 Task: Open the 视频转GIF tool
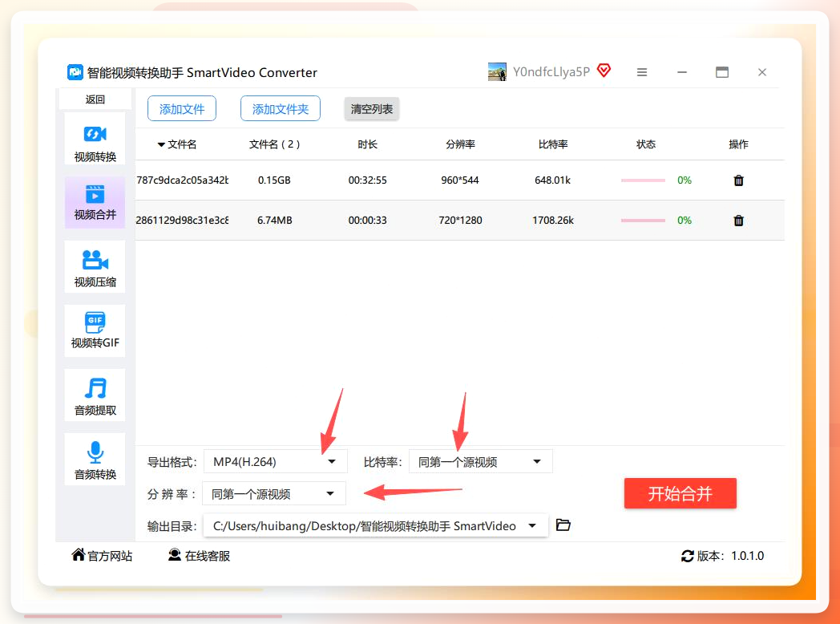click(95, 330)
